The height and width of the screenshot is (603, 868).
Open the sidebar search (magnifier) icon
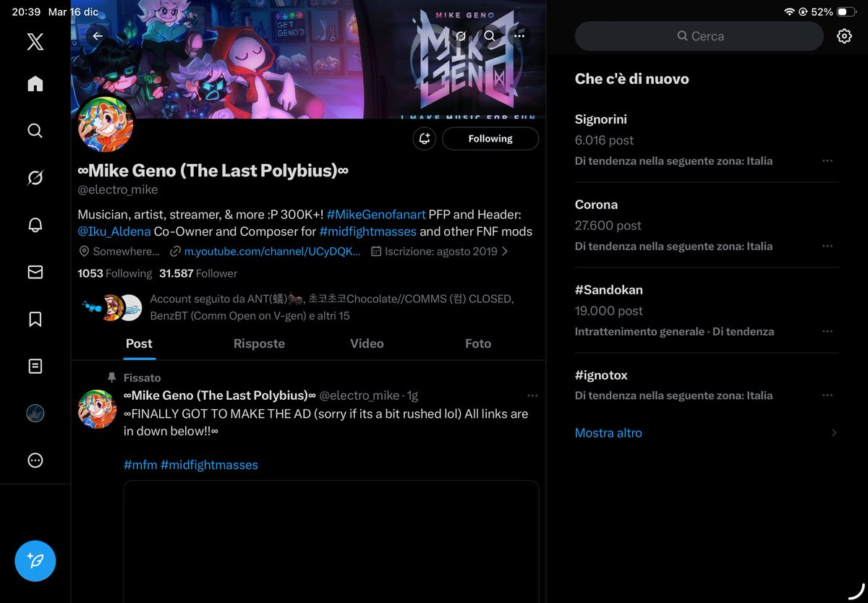[35, 131]
